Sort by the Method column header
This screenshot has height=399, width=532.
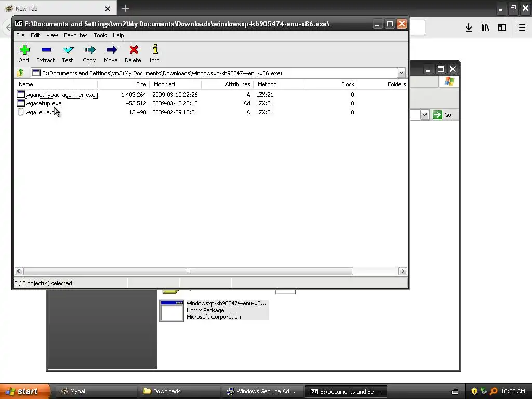(279, 84)
